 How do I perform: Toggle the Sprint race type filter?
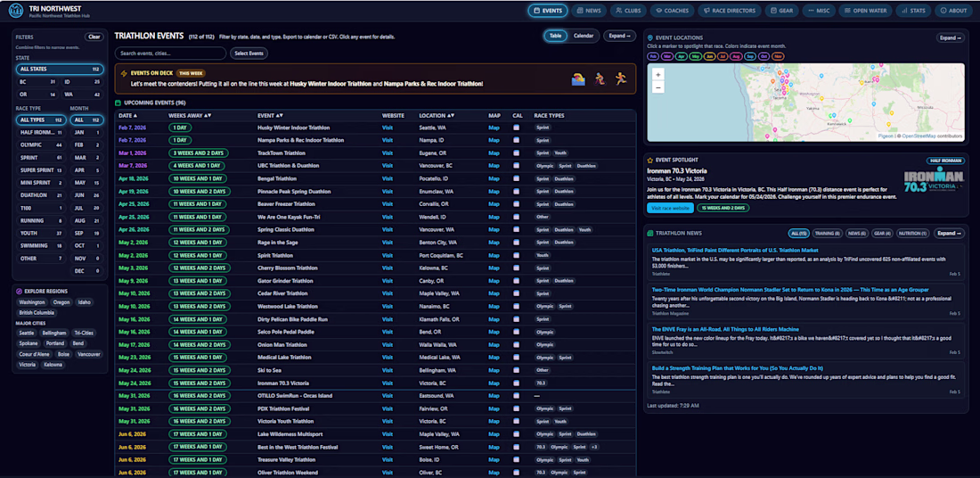coord(41,158)
